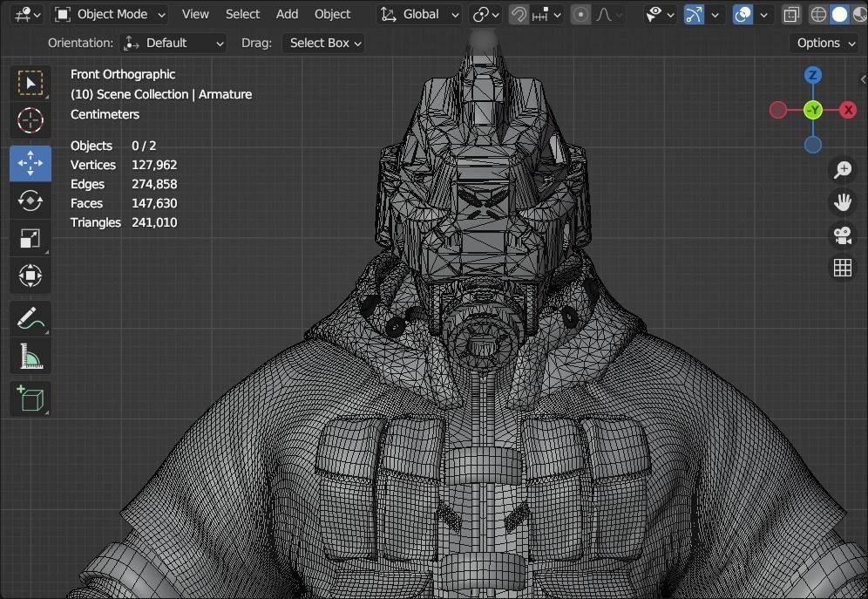Open overlays options dropdown arrow

[764, 15]
